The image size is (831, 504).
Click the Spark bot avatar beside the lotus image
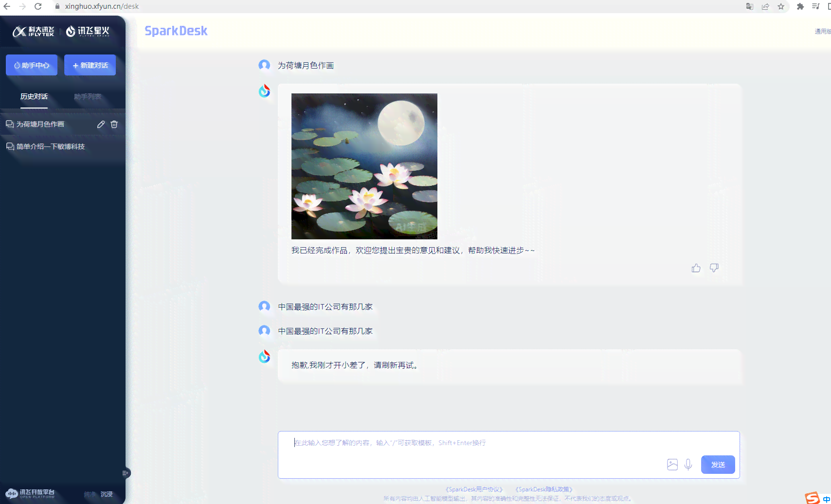coord(264,91)
